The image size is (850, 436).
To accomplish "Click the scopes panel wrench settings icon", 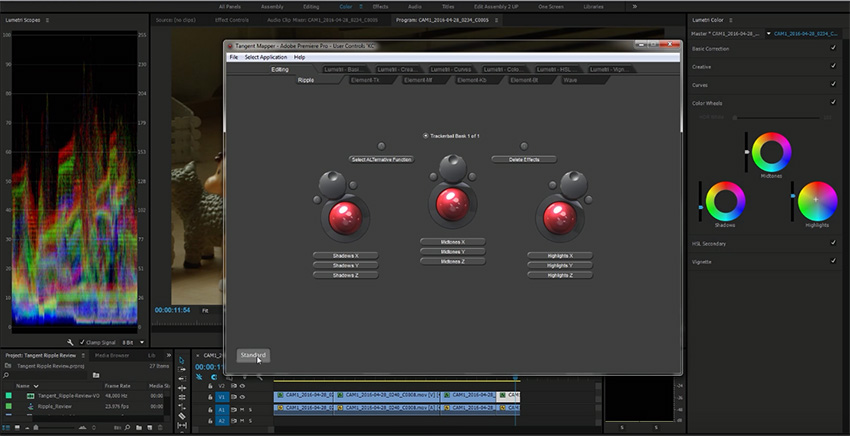I will [71, 341].
